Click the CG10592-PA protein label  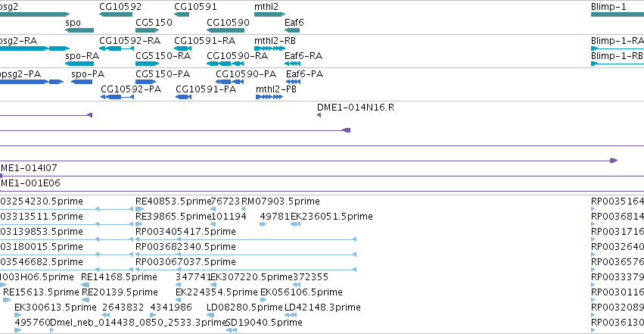coord(131,89)
